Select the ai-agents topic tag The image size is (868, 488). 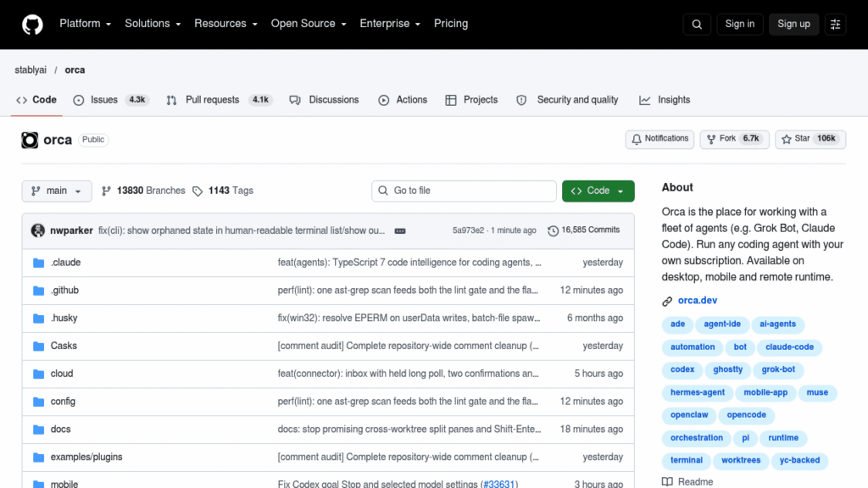pos(777,324)
